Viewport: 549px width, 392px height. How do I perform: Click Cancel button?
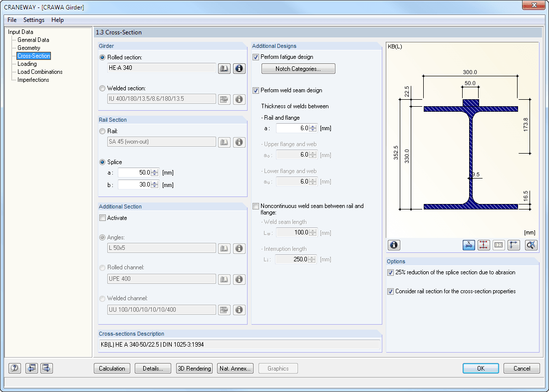[x=522, y=368]
